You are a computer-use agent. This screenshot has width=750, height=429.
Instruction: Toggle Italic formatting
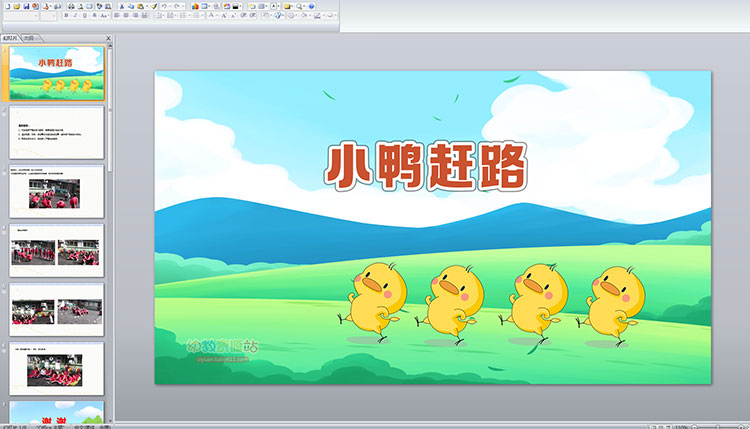coord(75,16)
